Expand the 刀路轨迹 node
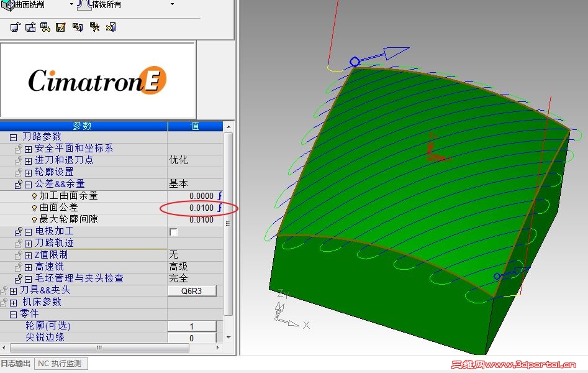588x373 pixels. (x=28, y=244)
